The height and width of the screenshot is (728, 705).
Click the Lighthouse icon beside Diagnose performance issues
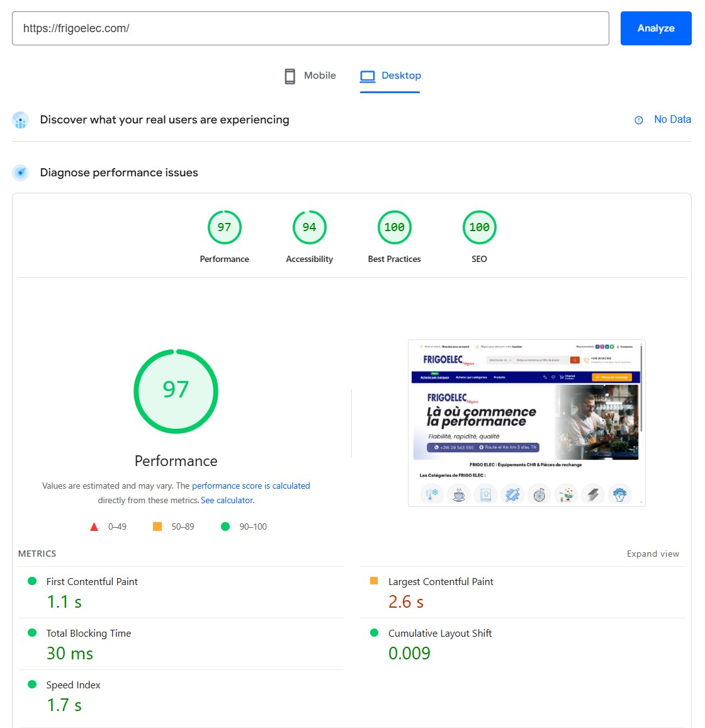click(x=20, y=172)
